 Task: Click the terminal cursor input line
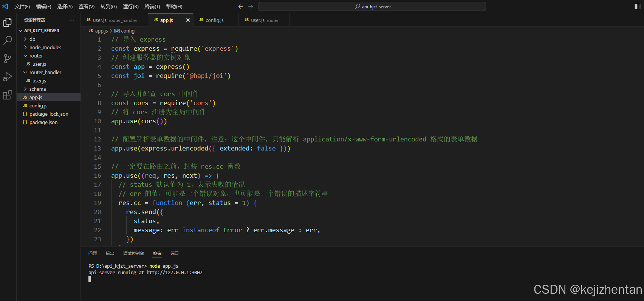(90, 279)
